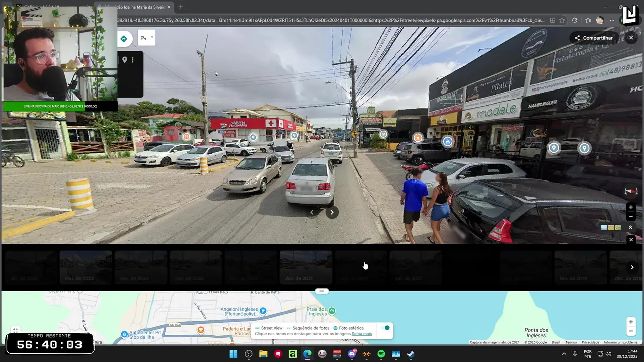The image size is (644, 362).
Task: Expand controls with the double chevron icon
Action: click(x=631, y=227)
